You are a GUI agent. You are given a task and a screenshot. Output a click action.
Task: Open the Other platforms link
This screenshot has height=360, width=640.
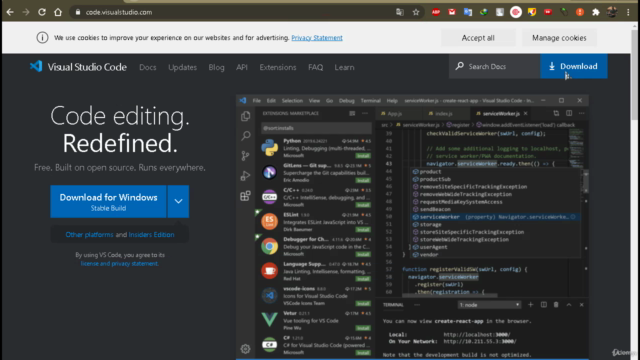tap(89, 235)
